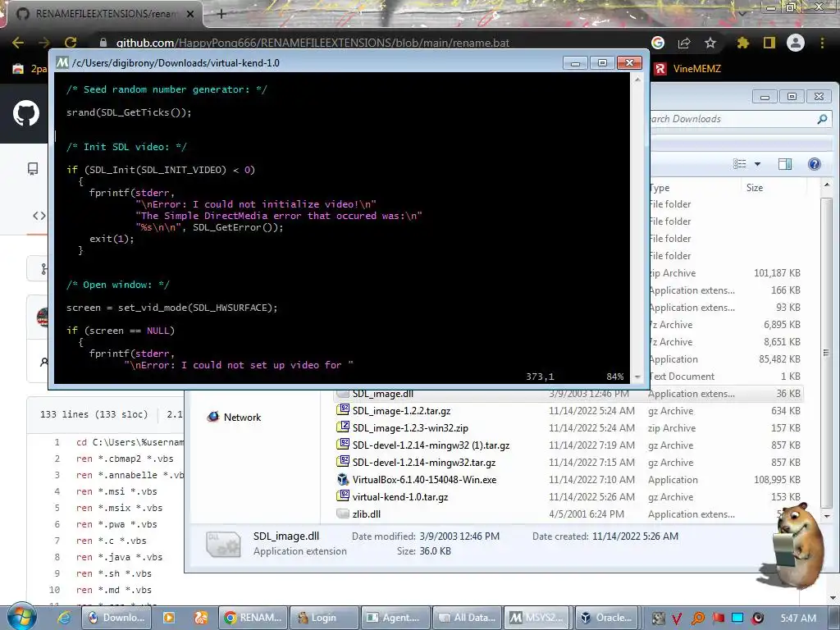Toggle the Explorer preview pane icon
Image resolution: width=840 pixels, height=630 pixels.
click(x=785, y=164)
